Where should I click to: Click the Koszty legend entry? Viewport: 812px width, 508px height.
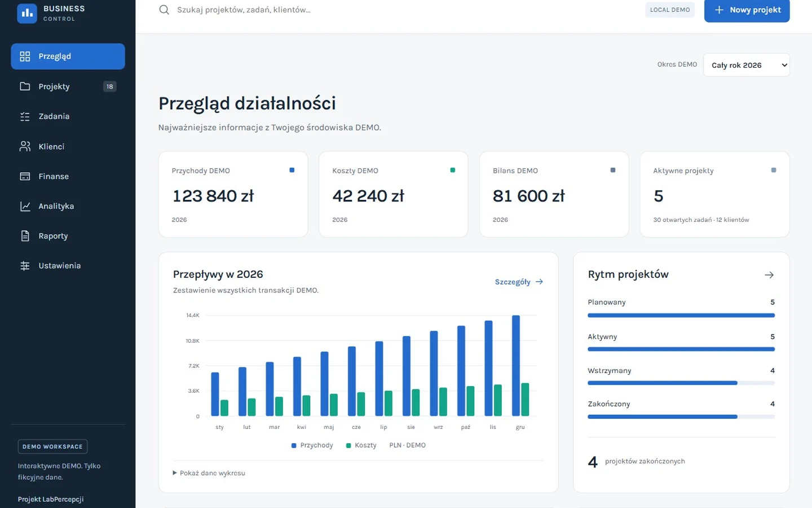tap(361, 445)
